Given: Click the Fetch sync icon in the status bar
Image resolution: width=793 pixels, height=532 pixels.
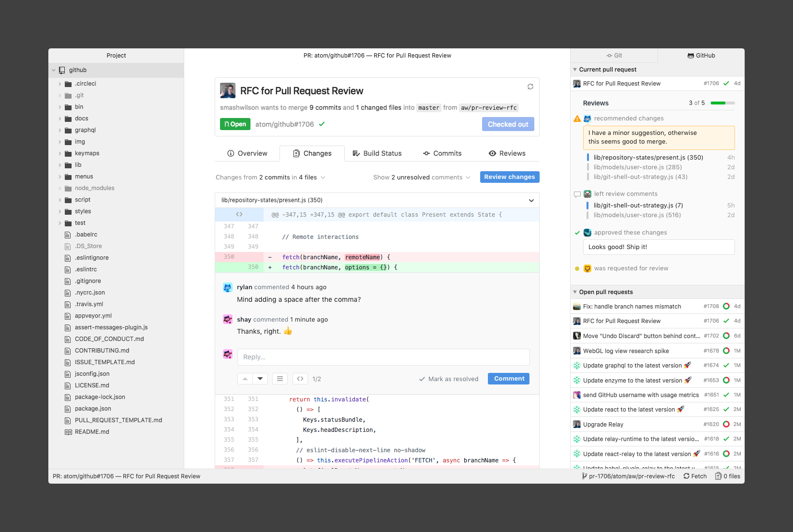Looking at the screenshot, I should (x=687, y=476).
